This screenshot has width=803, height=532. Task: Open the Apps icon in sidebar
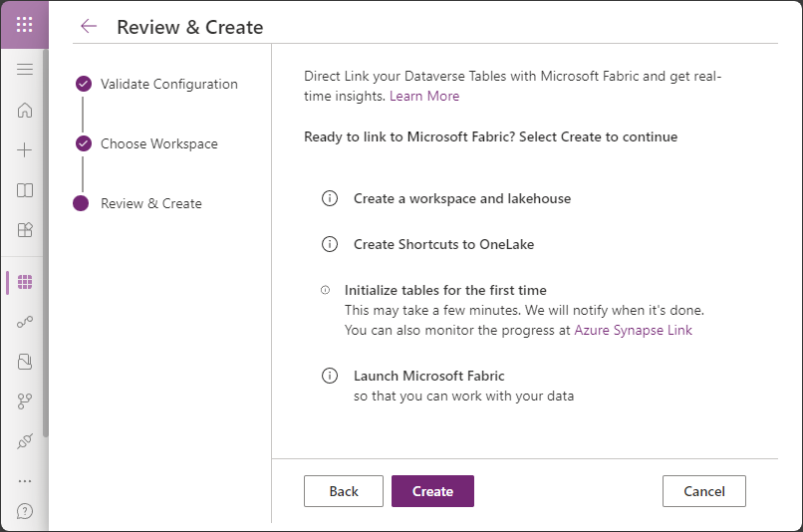point(25,230)
